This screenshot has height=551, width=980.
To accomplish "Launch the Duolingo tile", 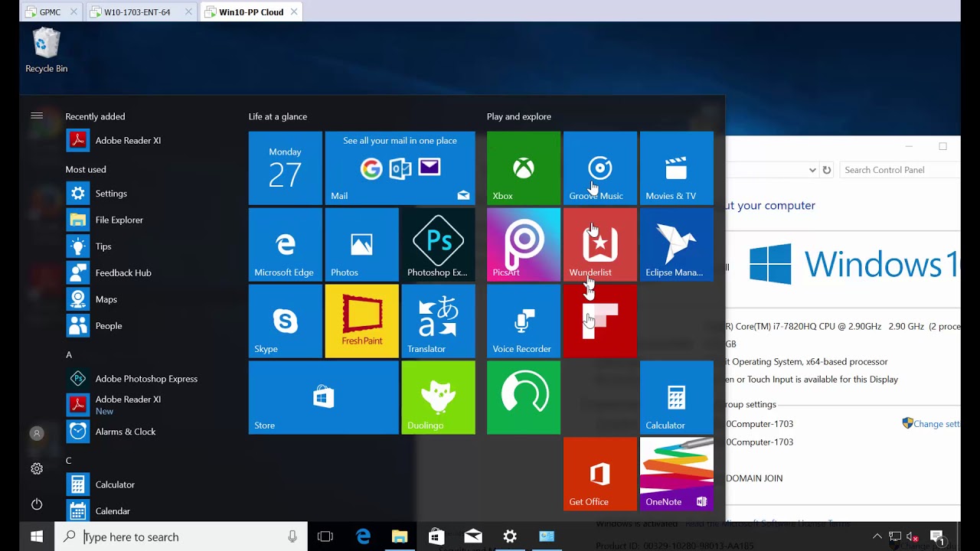I will pos(439,398).
